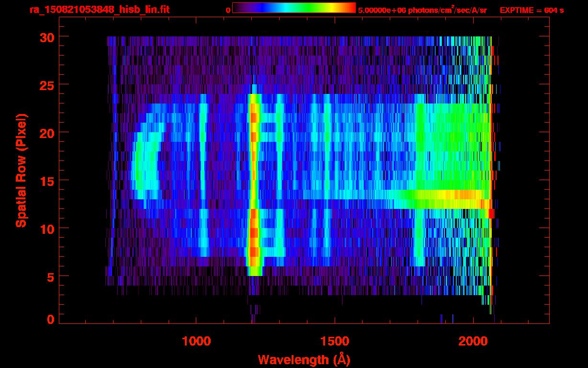Click the rainbow color scale bar
Screen dimensions: 588x368
coord(294,8)
